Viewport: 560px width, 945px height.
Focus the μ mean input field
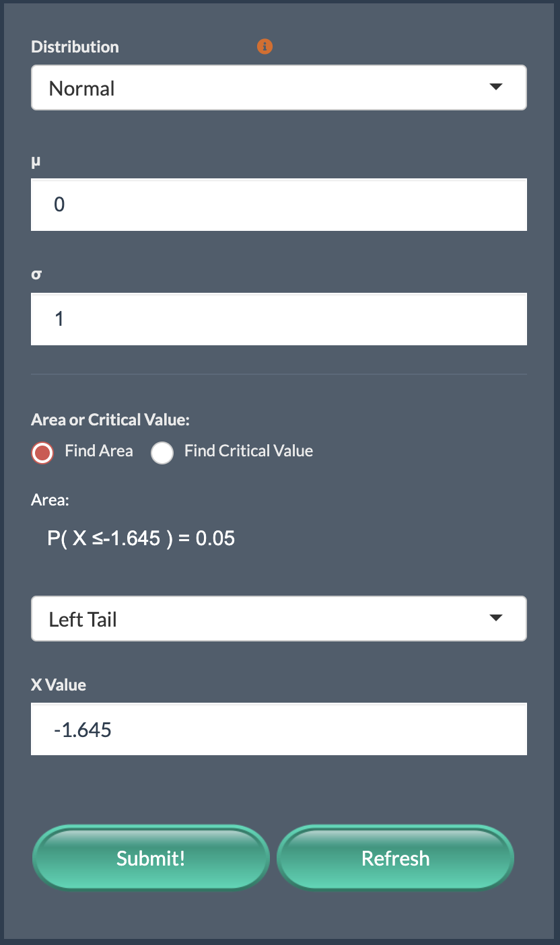279,205
